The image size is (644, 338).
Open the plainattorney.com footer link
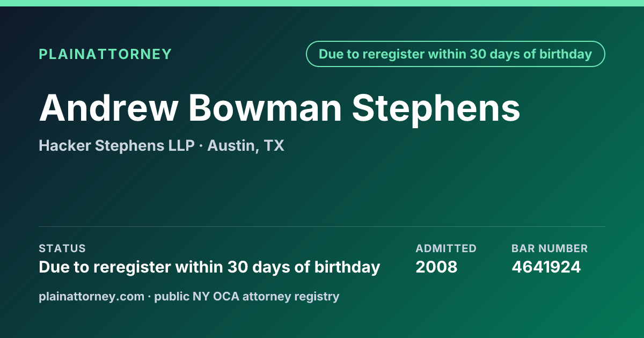(x=91, y=296)
